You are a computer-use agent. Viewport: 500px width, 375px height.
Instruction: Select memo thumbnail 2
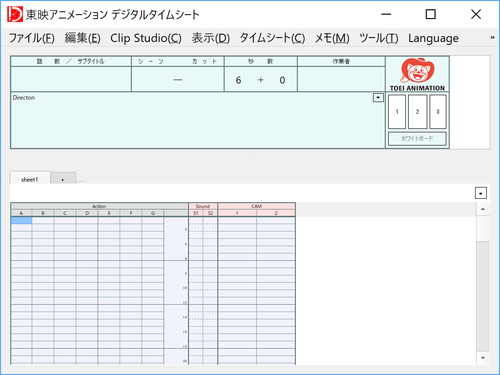click(417, 112)
